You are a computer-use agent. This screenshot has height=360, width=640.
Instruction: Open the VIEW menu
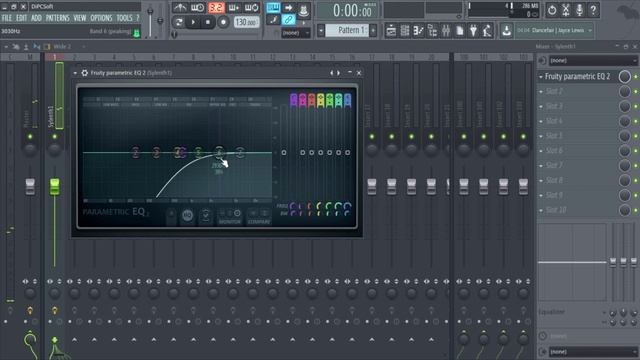[80, 18]
